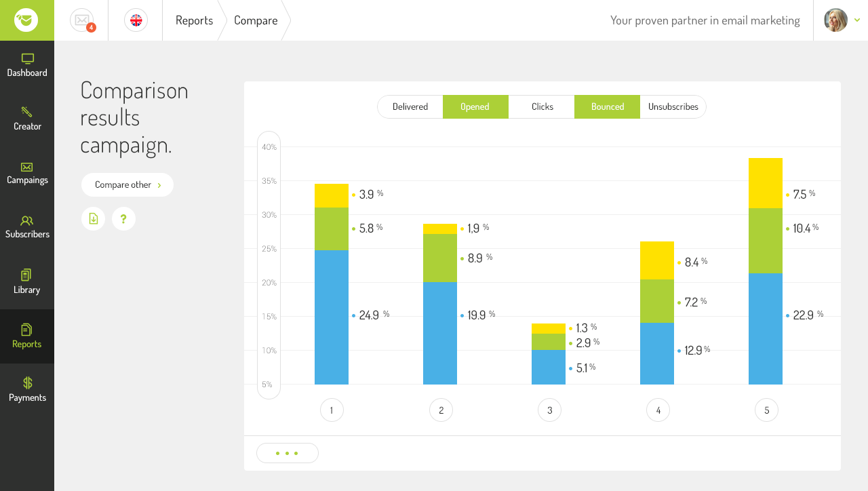Toggle the Delivered metric filter

click(x=410, y=106)
